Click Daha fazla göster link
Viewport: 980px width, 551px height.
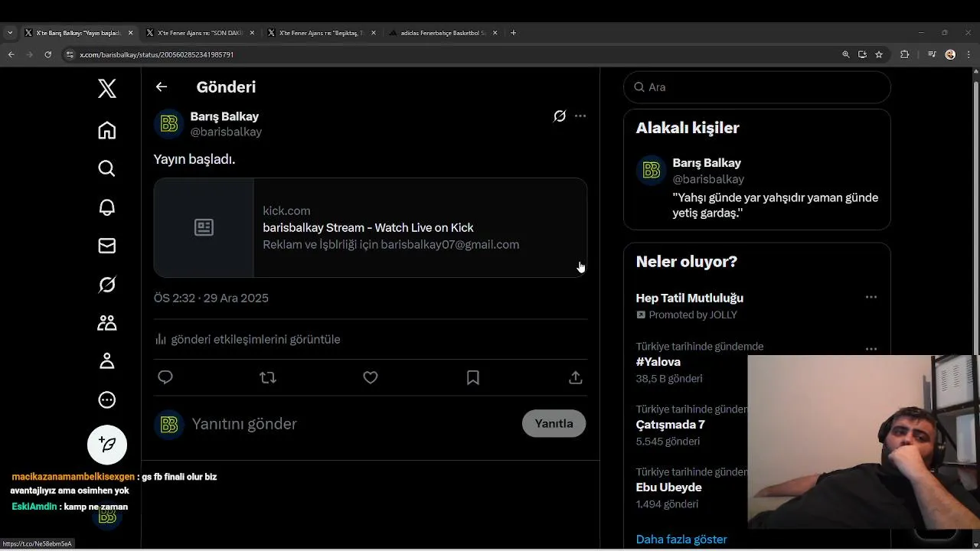(681, 540)
